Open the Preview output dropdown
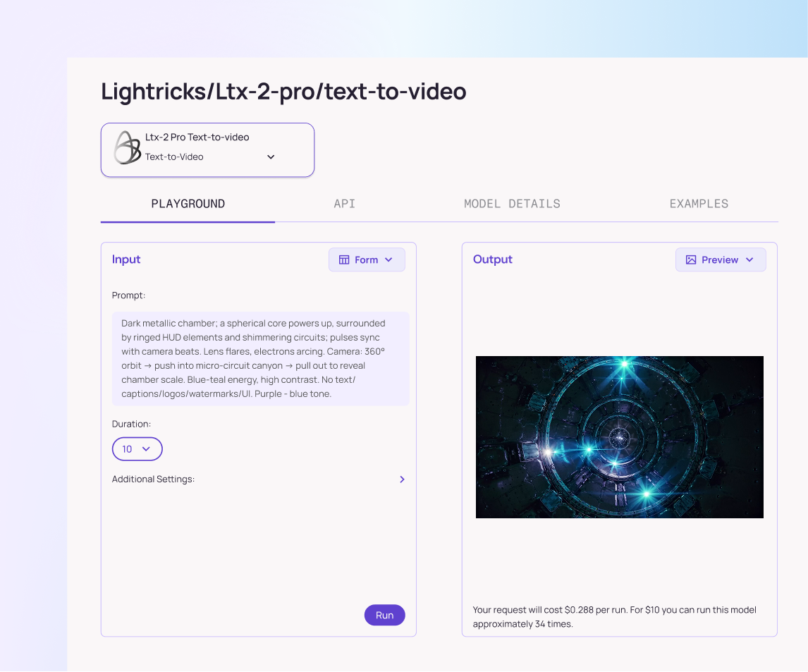 pos(721,259)
